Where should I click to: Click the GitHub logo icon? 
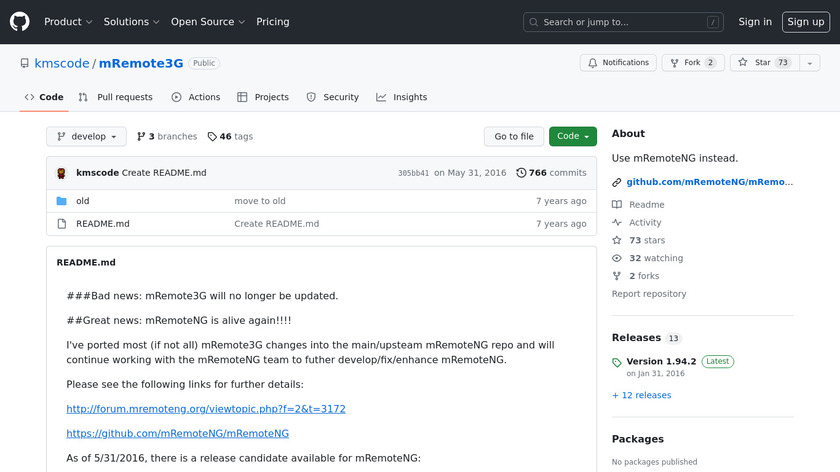tap(20, 22)
